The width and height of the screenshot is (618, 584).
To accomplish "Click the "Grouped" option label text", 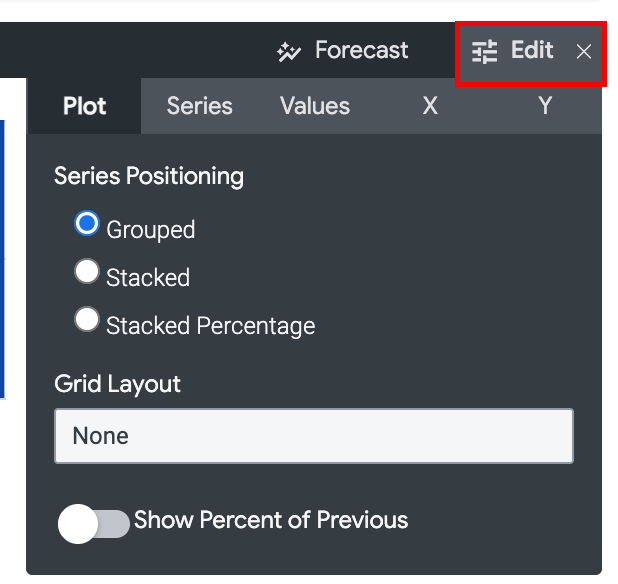I will point(150,230).
